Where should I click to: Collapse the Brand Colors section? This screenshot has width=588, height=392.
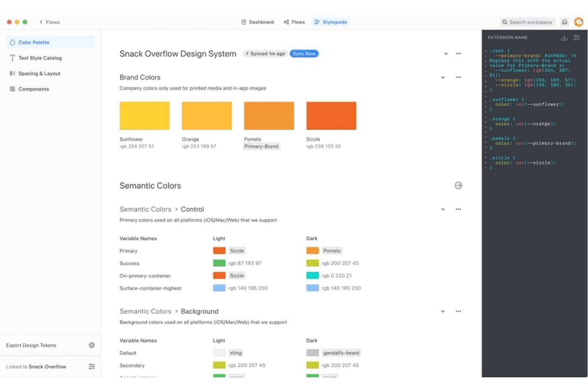(x=443, y=77)
